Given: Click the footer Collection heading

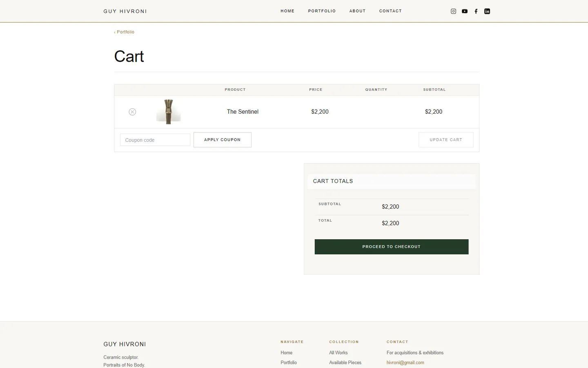Looking at the screenshot, I should tap(344, 342).
